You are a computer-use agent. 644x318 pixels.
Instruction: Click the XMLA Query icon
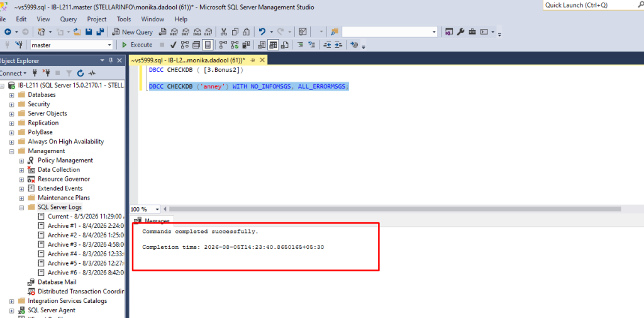197,32
